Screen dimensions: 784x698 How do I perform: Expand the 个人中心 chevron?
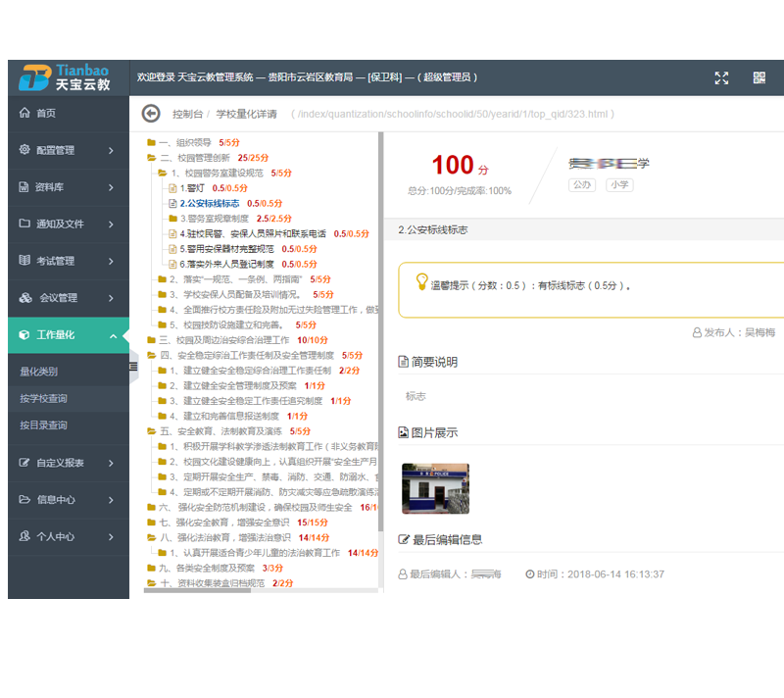coord(111,537)
